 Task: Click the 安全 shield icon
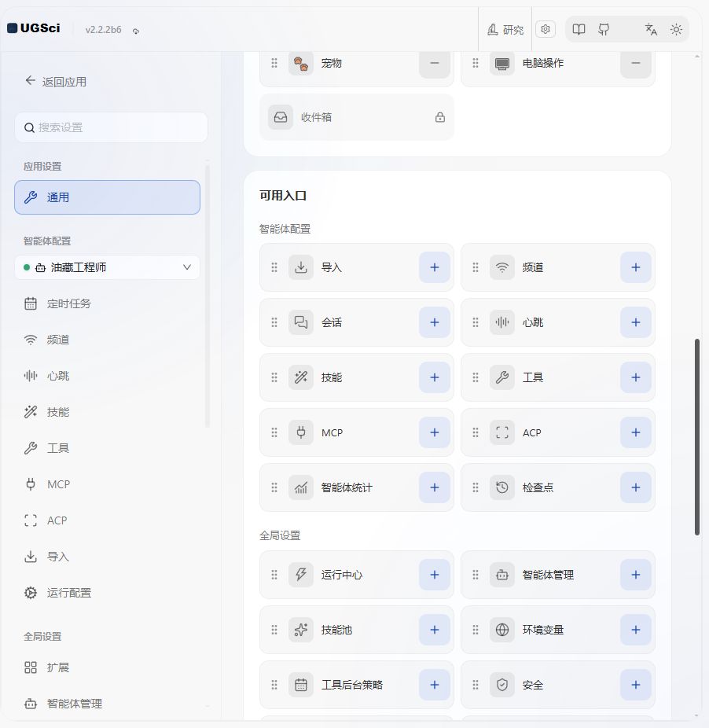[502, 685]
